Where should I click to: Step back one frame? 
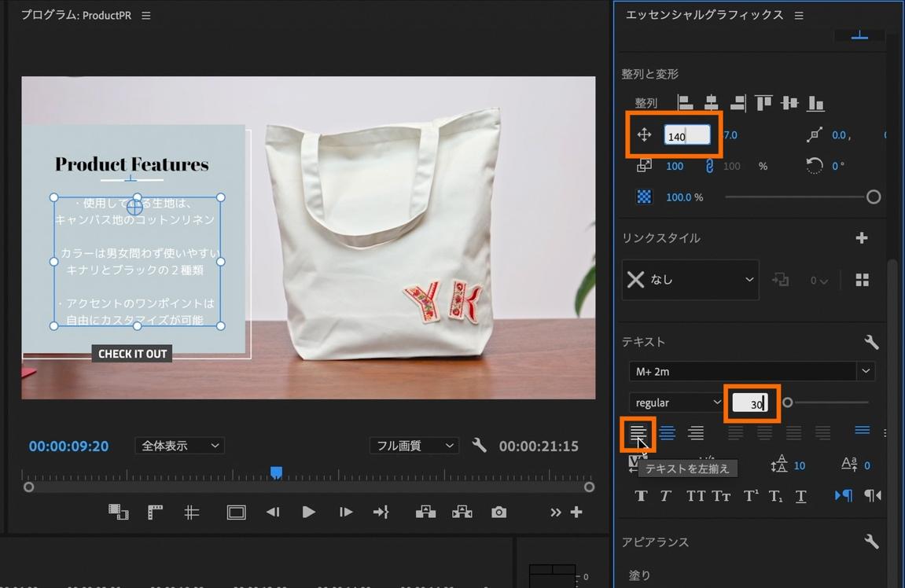272,512
